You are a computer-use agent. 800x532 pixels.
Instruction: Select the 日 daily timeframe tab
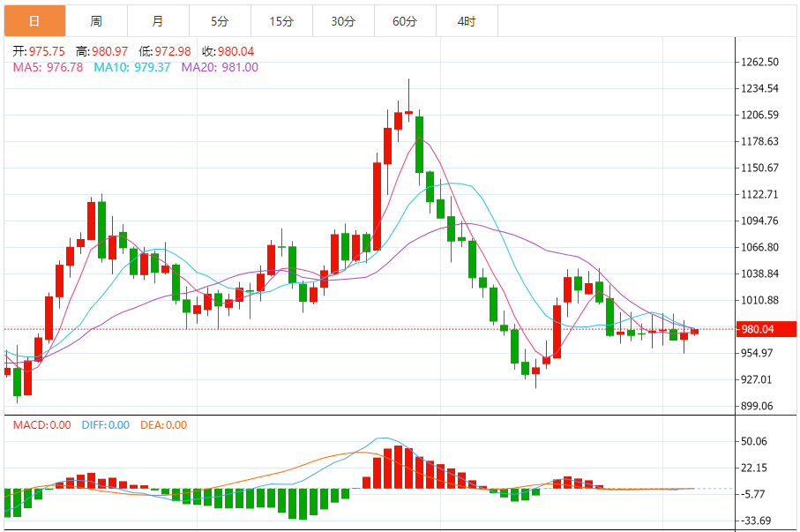pyautogui.click(x=34, y=21)
